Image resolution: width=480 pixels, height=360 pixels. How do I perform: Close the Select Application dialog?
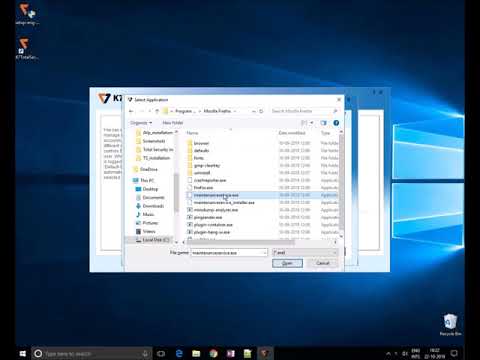[339, 100]
